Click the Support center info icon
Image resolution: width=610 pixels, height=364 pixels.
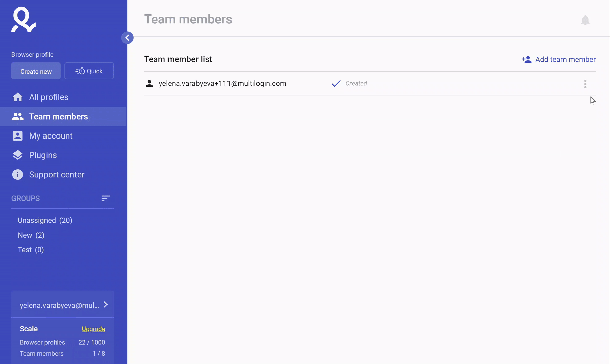click(18, 175)
